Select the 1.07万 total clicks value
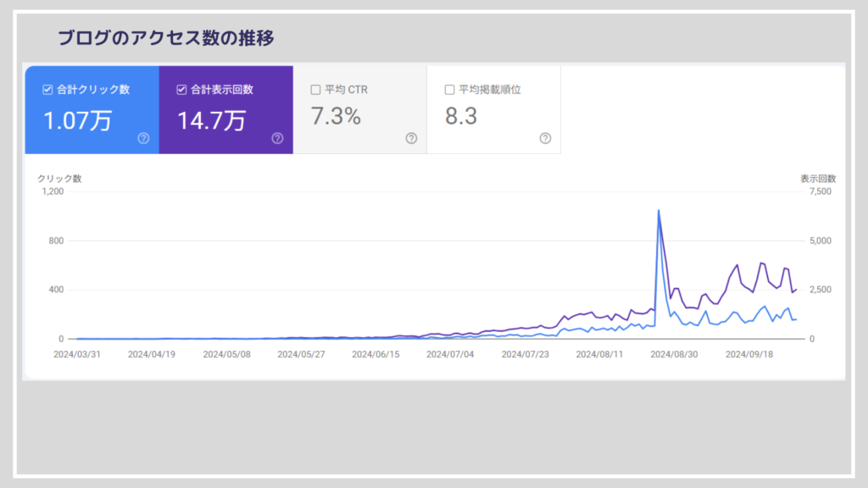 point(77,120)
